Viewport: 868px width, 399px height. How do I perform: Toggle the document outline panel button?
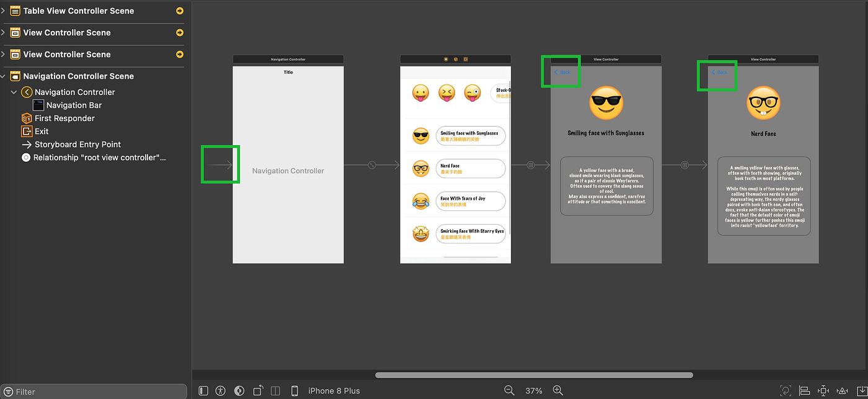203,390
